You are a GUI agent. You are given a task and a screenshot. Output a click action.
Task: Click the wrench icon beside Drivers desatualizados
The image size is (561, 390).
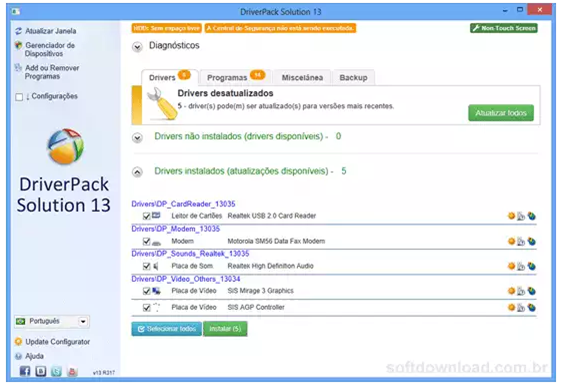(162, 104)
